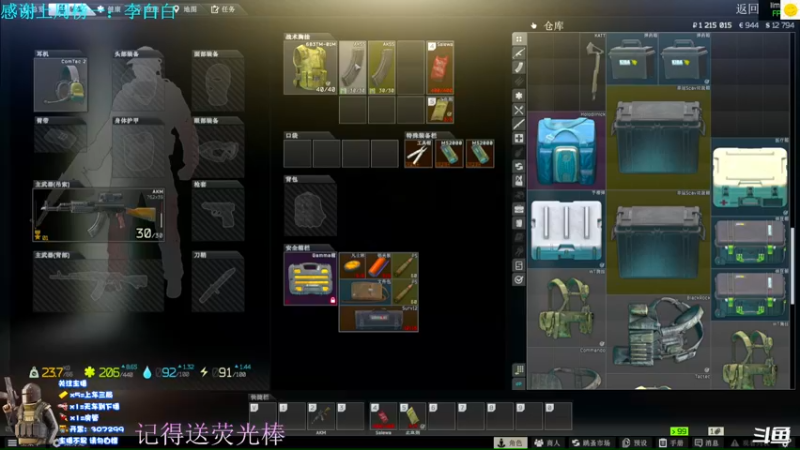Screen dimensions: 800x450
Task: Click the sort icon at stash sidebar bottom
Action: [519, 369]
